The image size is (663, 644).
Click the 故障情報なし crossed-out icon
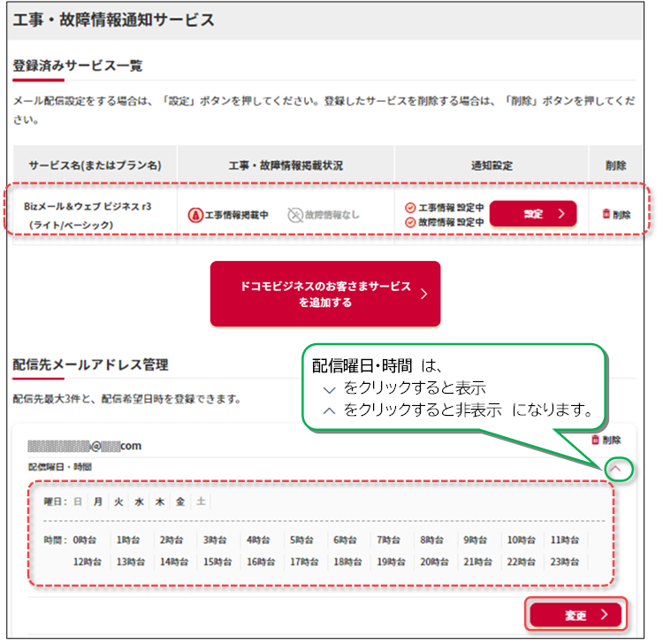[295, 215]
